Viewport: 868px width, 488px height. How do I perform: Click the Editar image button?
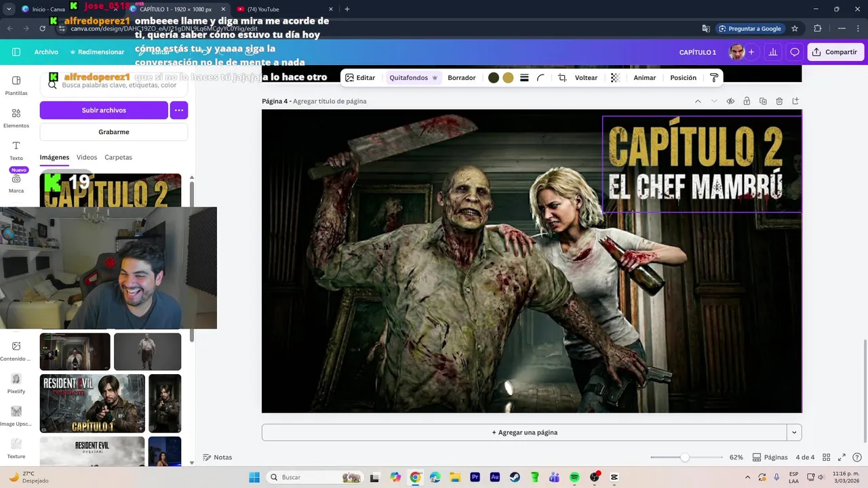tap(360, 78)
